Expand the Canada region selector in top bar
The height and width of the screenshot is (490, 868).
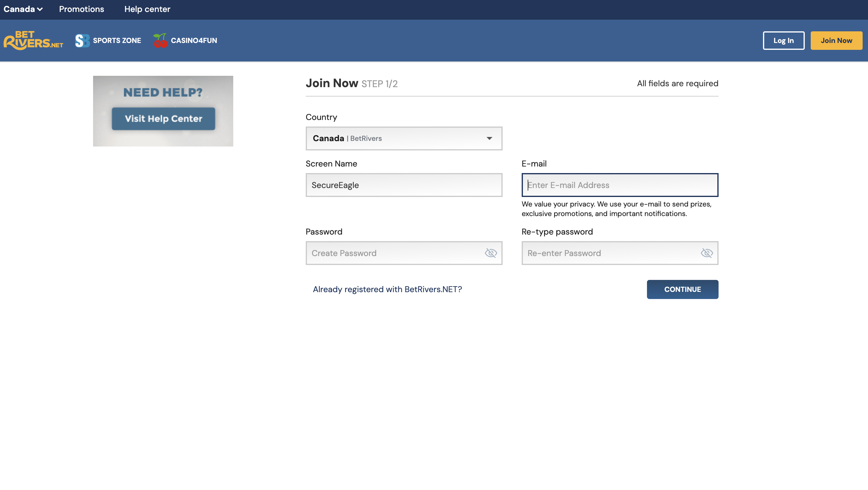[x=23, y=9]
